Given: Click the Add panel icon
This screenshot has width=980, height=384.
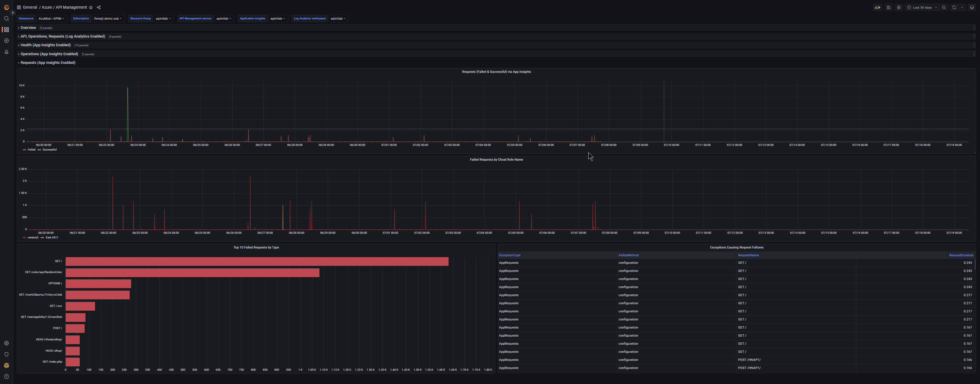Looking at the screenshot, I should click(x=877, y=7).
